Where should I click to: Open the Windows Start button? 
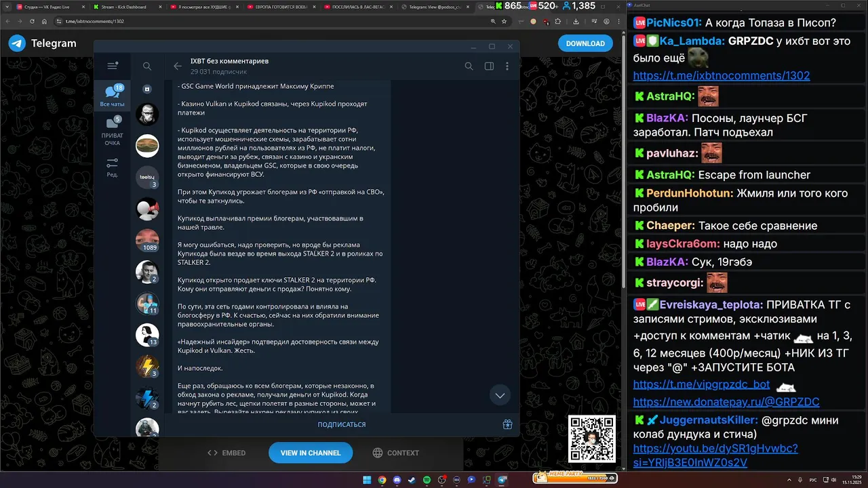367,479
